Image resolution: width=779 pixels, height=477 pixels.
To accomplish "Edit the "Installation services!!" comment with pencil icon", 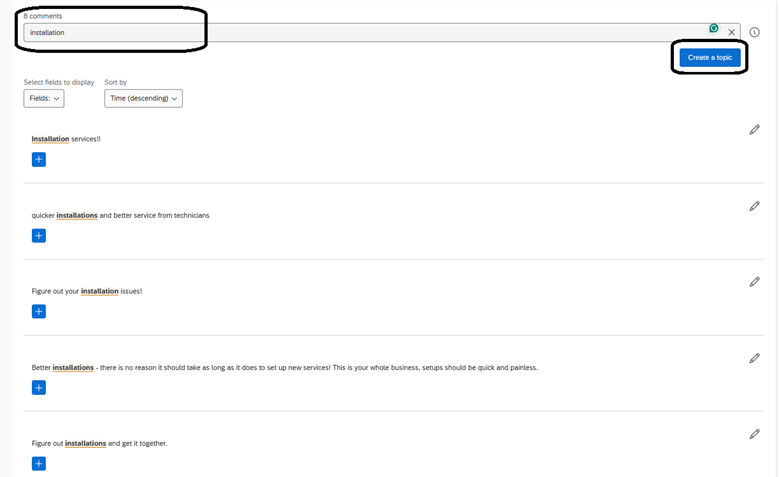I will click(x=754, y=130).
